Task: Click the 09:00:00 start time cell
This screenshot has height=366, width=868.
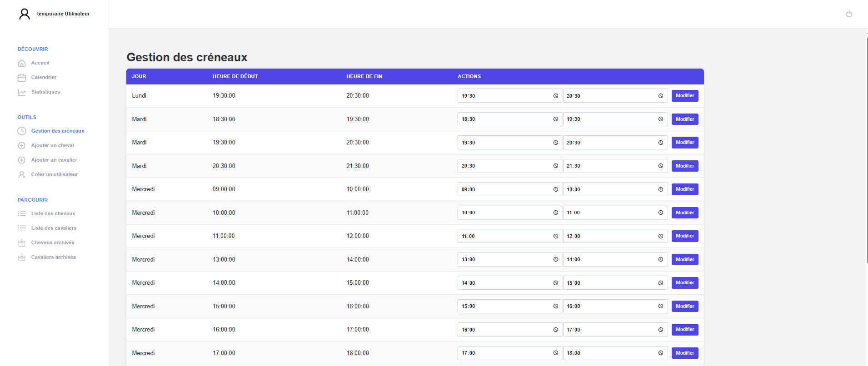Action: pos(224,189)
